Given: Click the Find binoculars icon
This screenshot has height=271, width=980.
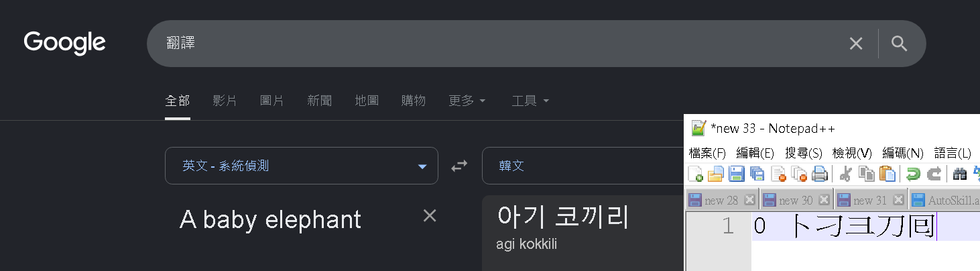Looking at the screenshot, I should coord(959,174).
